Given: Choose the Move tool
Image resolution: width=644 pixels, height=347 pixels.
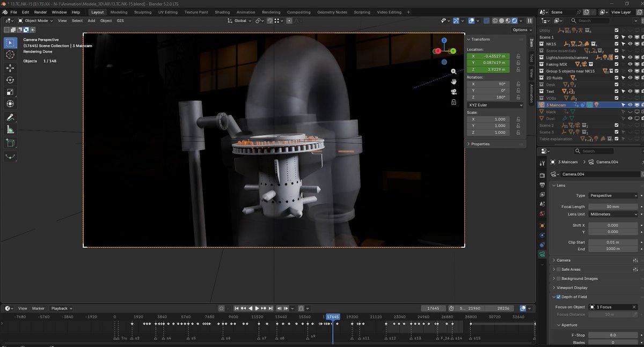Looking at the screenshot, I should pyautogui.click(x=10, y=68).
